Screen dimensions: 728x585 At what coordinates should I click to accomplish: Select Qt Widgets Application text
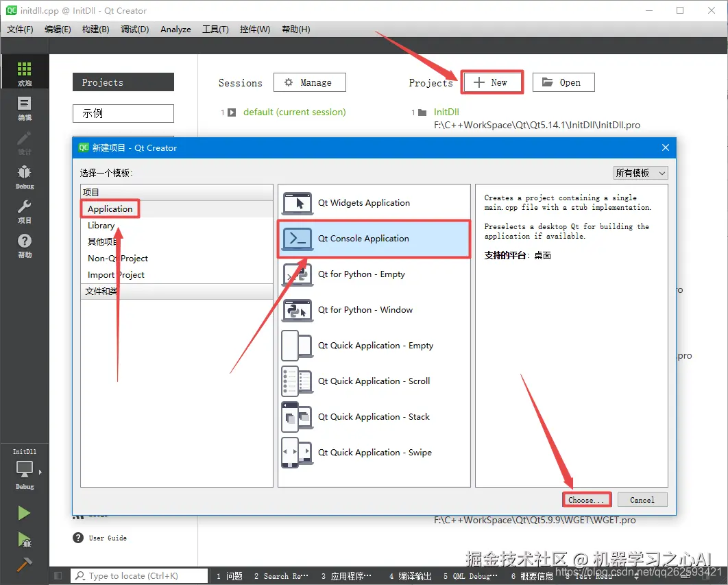[x=364, y=203]
